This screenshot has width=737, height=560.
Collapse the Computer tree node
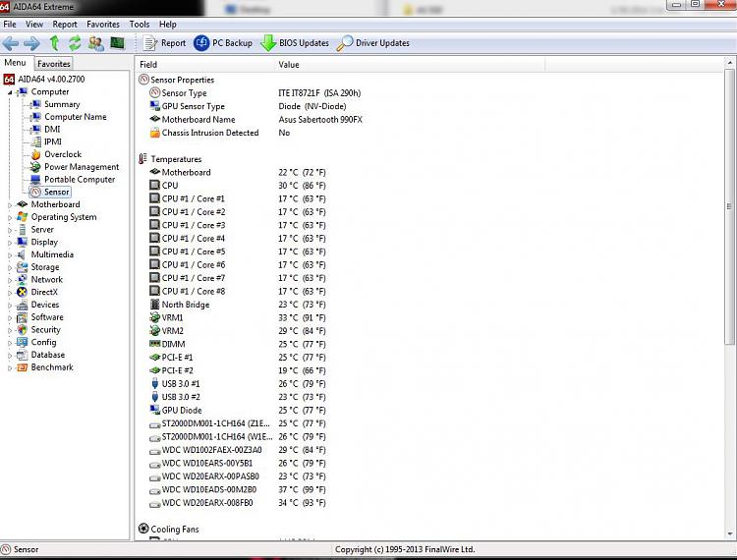click(x=10, y=92)
